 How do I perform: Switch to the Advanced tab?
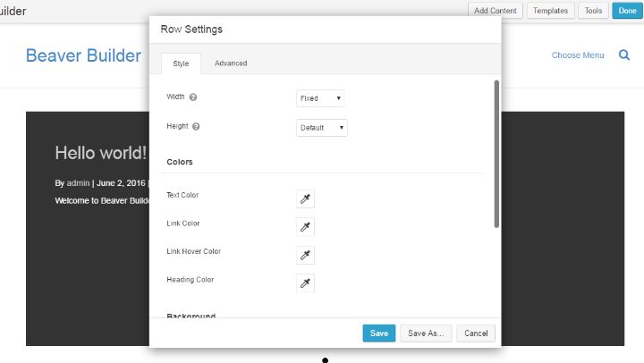point(231,63)
